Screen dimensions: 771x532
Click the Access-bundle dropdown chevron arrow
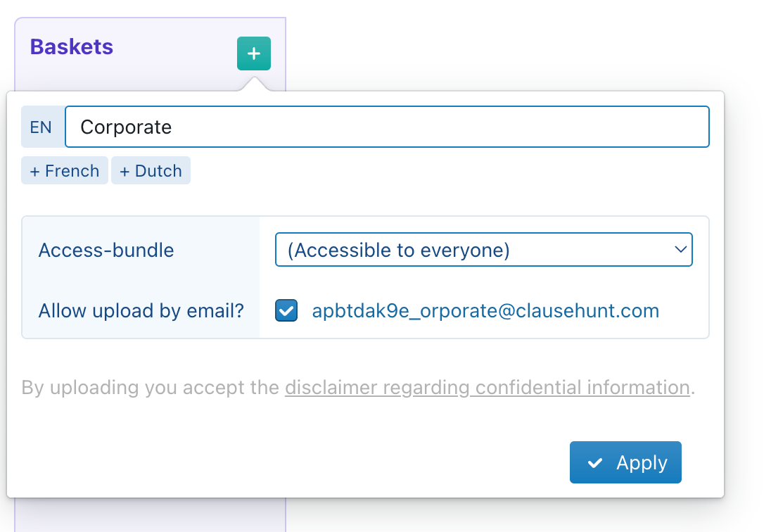pyautogui.click(x=680, y=250)
